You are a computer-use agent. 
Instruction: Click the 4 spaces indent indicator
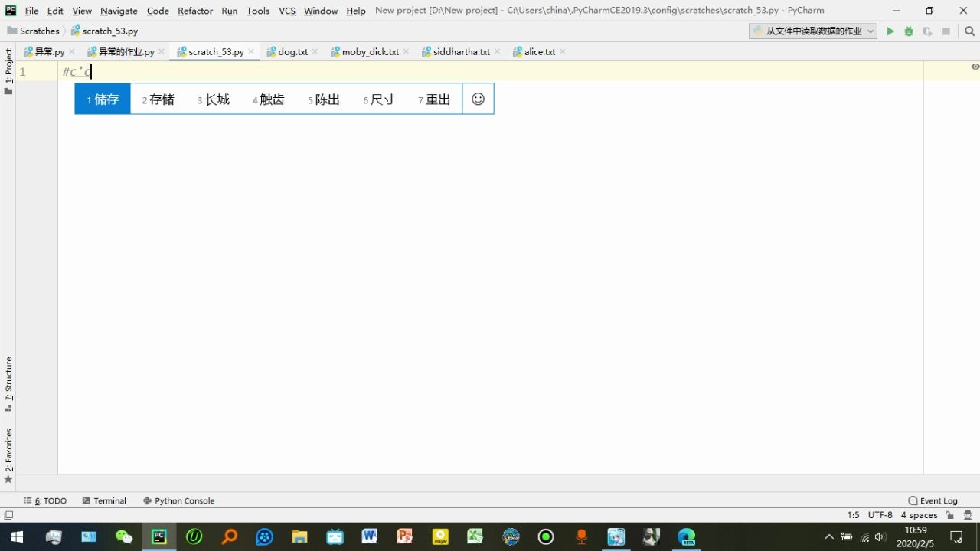(x=918, y=515)
